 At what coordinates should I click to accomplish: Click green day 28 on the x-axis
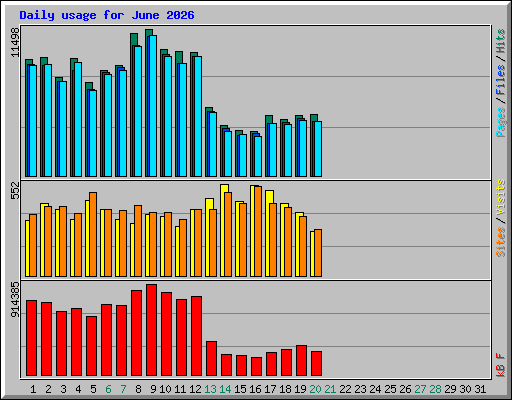click(x=435, y=389)
